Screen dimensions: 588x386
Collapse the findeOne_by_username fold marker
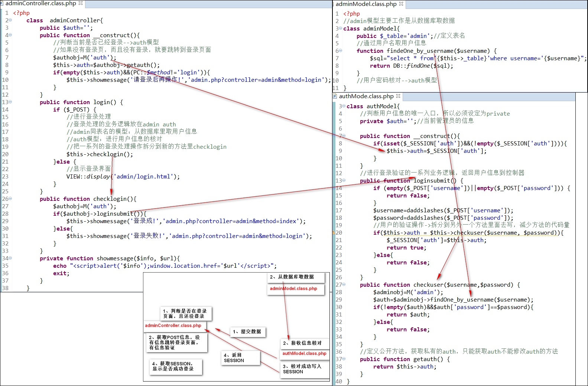(x=341, y=51)
